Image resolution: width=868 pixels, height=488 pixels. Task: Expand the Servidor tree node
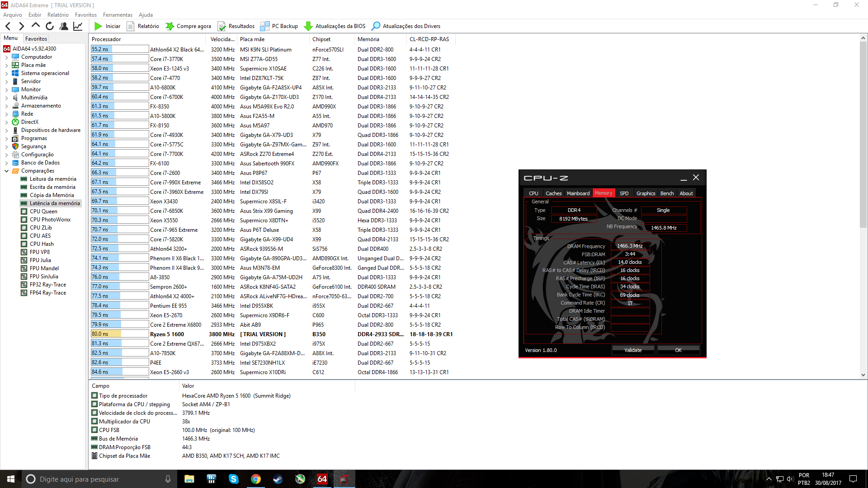click(6, 82)
